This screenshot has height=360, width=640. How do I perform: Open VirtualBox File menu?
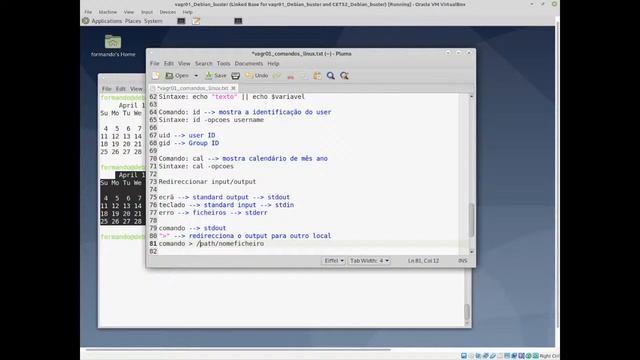pos(88,12)
